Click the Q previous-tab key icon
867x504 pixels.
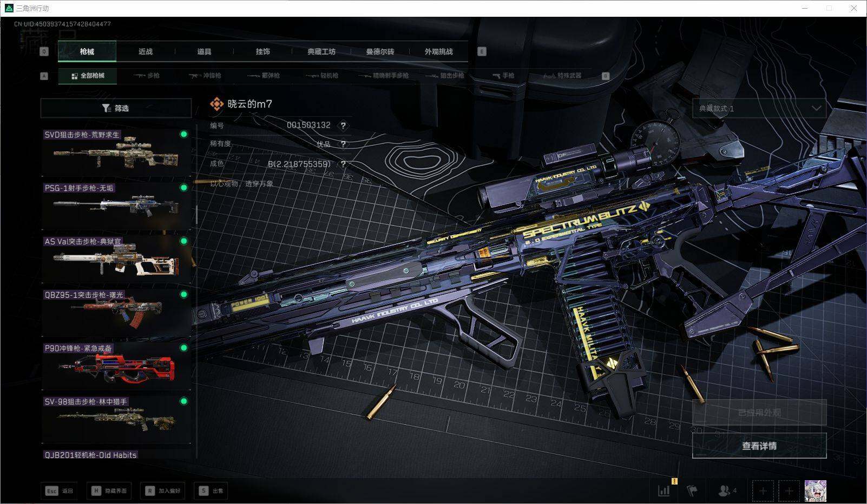coord(44,51)
